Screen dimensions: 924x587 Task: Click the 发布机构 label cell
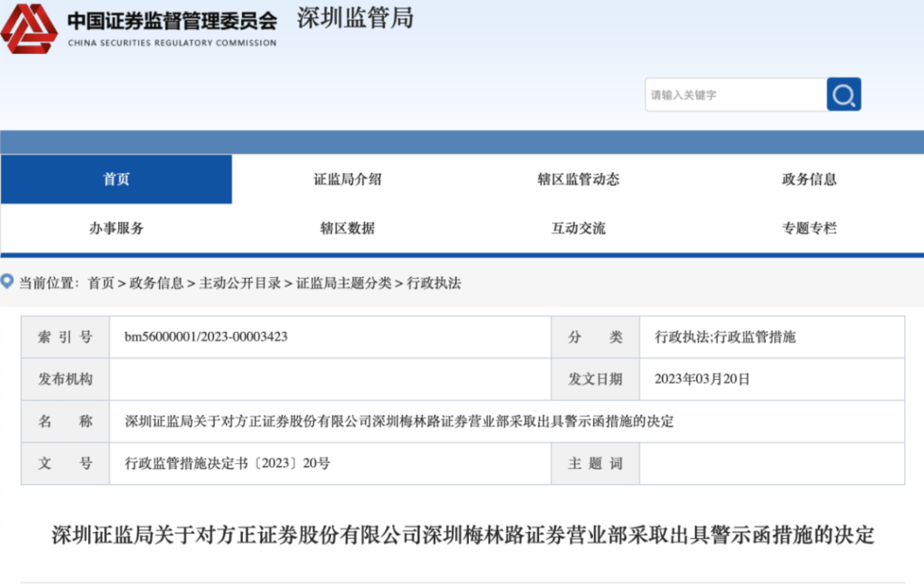pos(65,379)
